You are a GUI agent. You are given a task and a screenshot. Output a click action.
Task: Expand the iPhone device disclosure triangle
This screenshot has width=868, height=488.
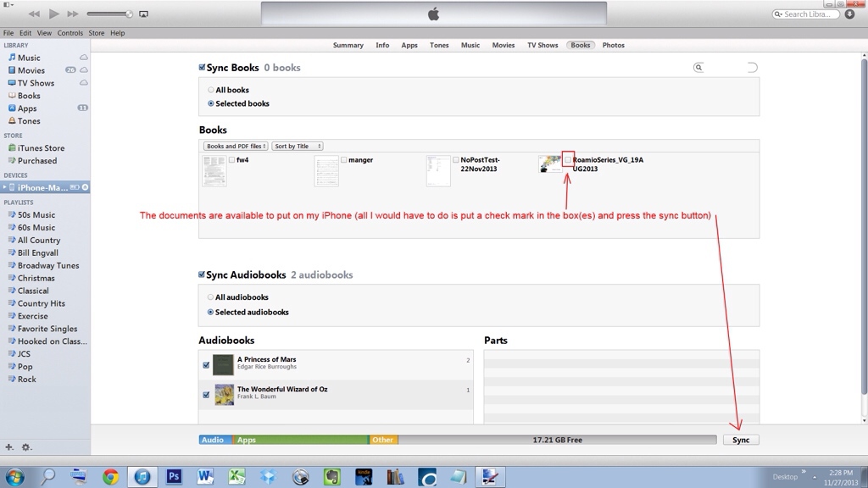click(4, 187)
